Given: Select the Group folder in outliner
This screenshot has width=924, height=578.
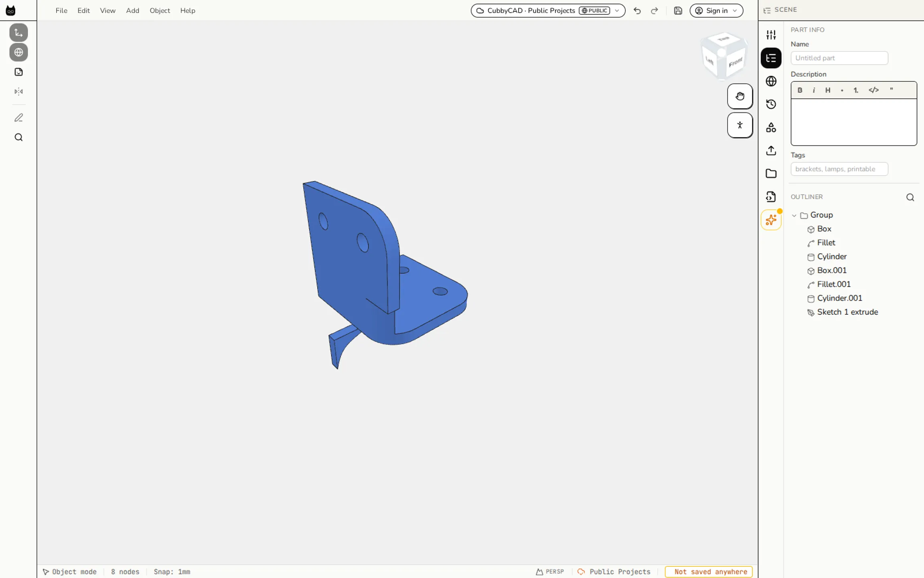Looking at the screenshot, I should [x=821, y=215].
